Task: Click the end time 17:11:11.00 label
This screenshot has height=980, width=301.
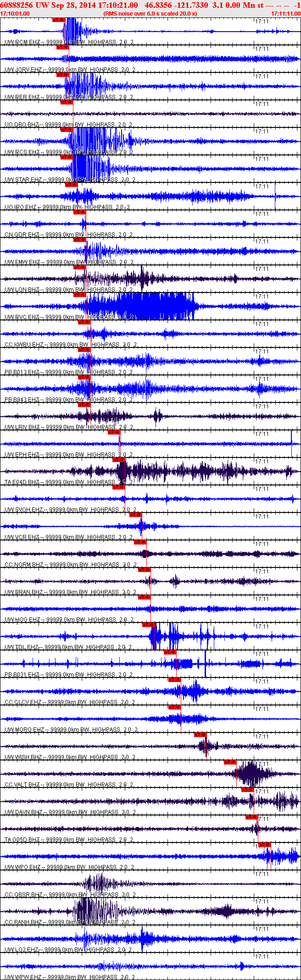Action: point(285,13)
